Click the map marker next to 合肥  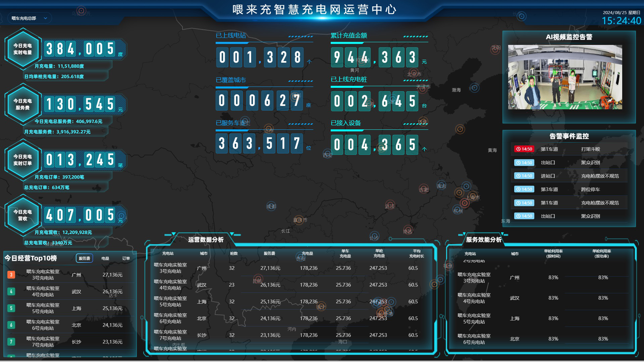(x=424, y=188)
